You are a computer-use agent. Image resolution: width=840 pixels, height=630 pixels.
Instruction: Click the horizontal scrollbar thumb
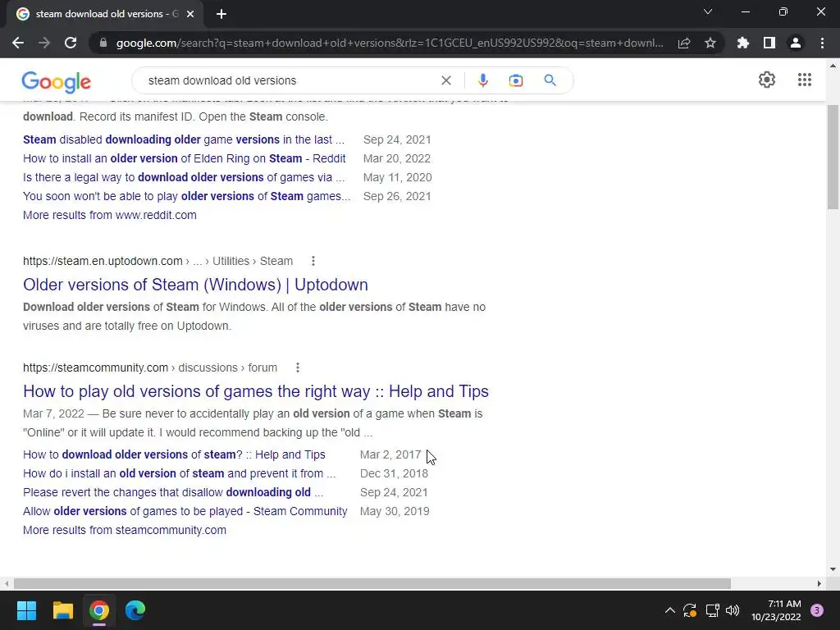(372, 583)
